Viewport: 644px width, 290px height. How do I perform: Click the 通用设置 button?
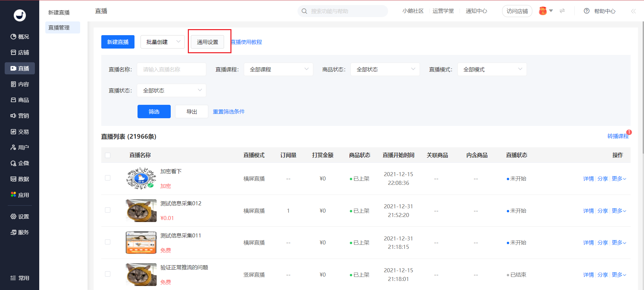coord(208,42)
